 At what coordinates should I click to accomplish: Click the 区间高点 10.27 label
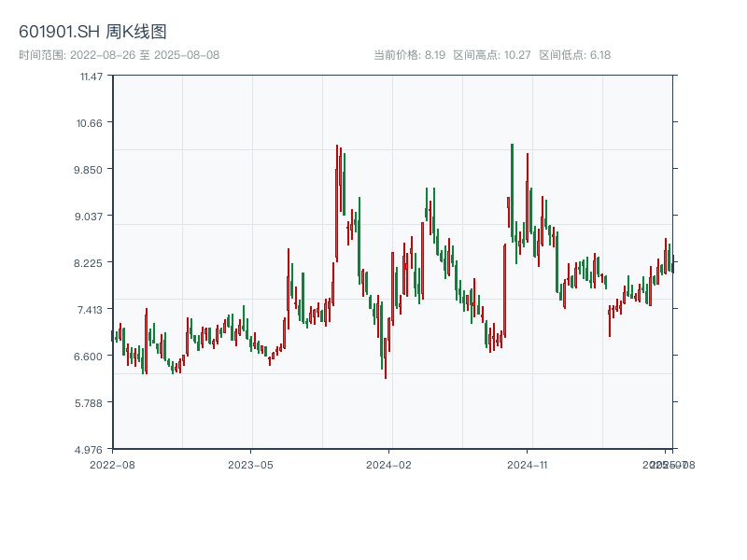[x=491, y=55]
